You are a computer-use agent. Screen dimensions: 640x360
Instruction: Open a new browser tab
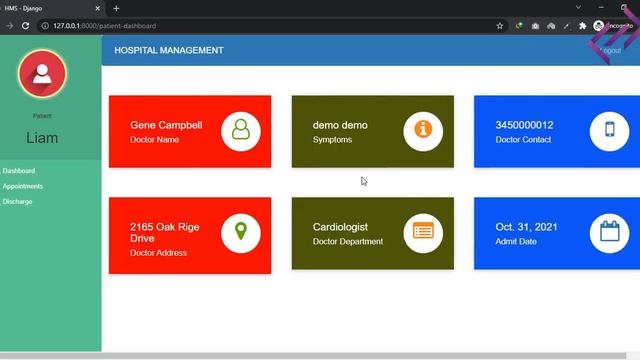[116, 8]
